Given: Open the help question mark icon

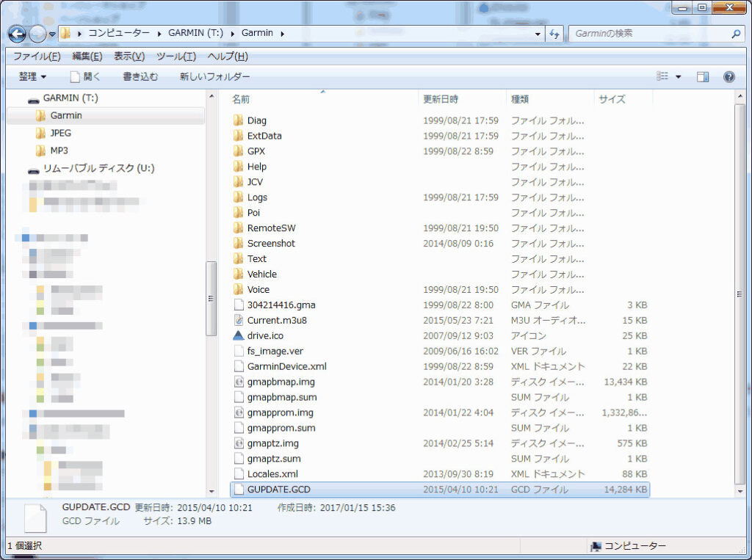Looking at the screenshot, I should [x=729, y=77].
